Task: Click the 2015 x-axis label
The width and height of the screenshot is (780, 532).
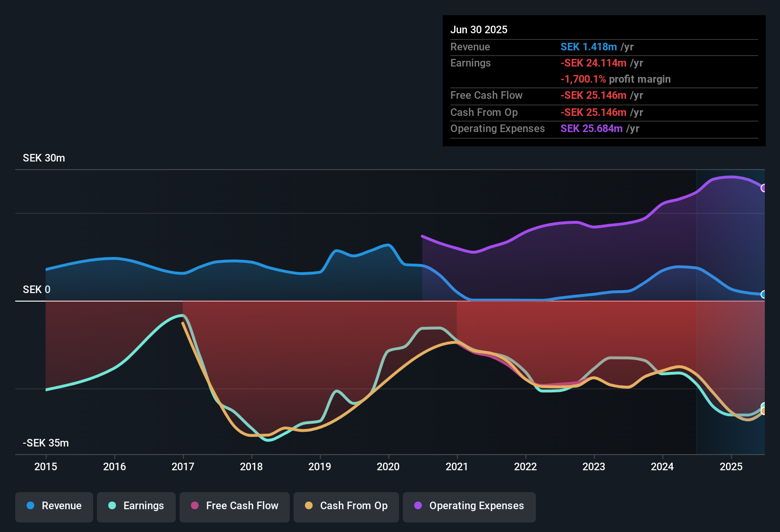Action: (x=46, y=466)
